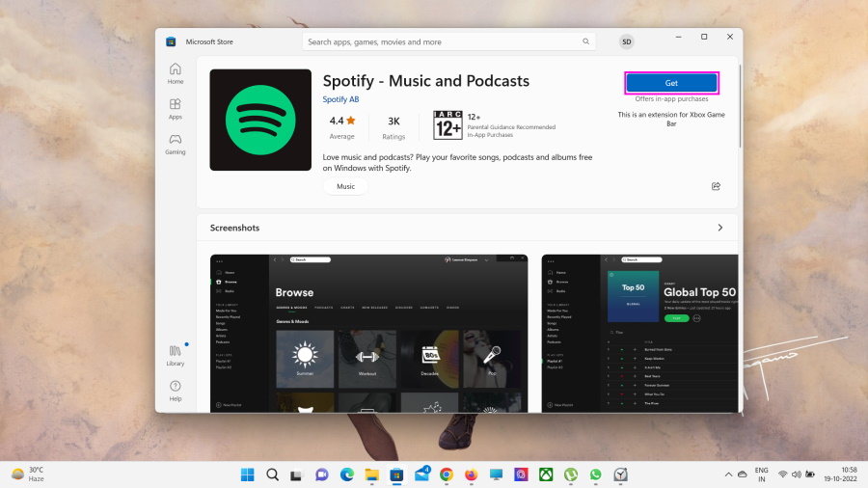Expand the Screenshots section chevron
The image size is (868, 488).
pyautogui.click(x=720, y=228)
